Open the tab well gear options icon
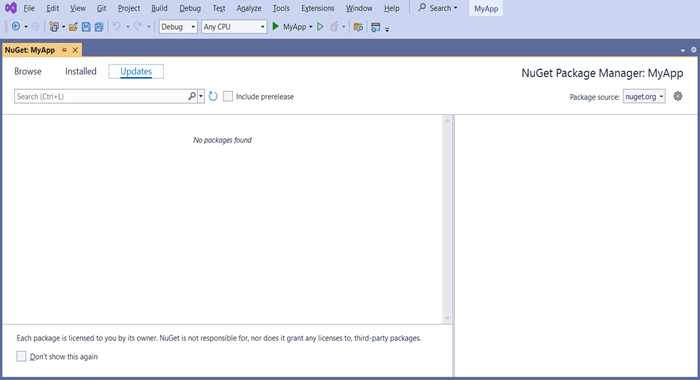 [x=693, y=50]
